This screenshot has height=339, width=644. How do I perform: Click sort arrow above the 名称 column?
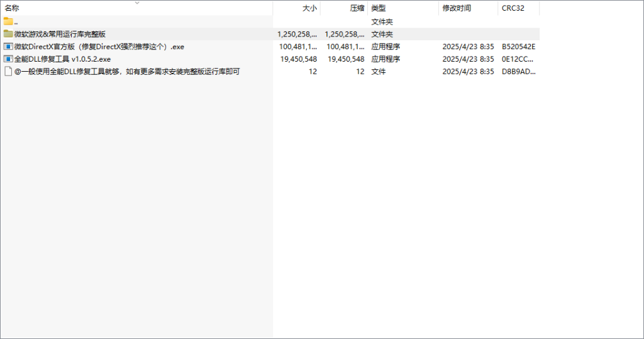(137, 3)
